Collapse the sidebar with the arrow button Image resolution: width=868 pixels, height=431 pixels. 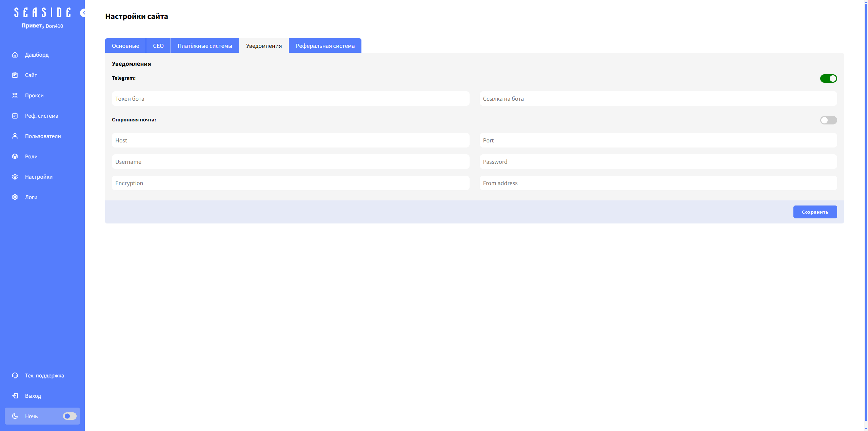click(83, 13)
